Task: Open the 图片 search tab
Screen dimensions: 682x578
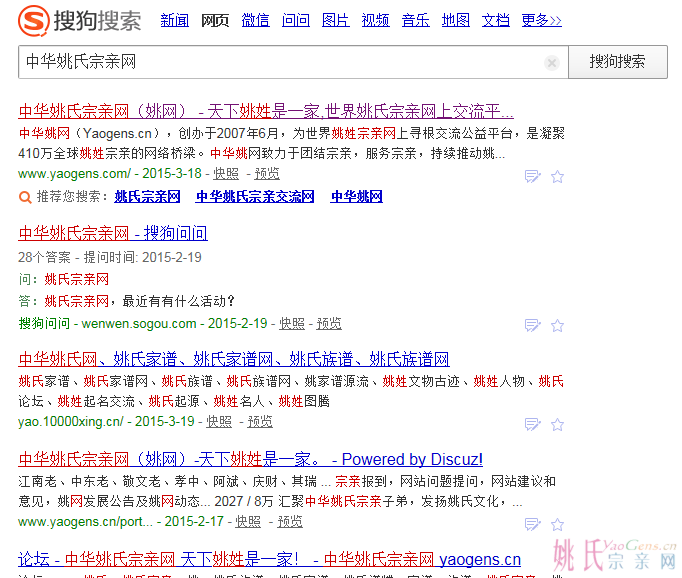Action: click(335, 20)
